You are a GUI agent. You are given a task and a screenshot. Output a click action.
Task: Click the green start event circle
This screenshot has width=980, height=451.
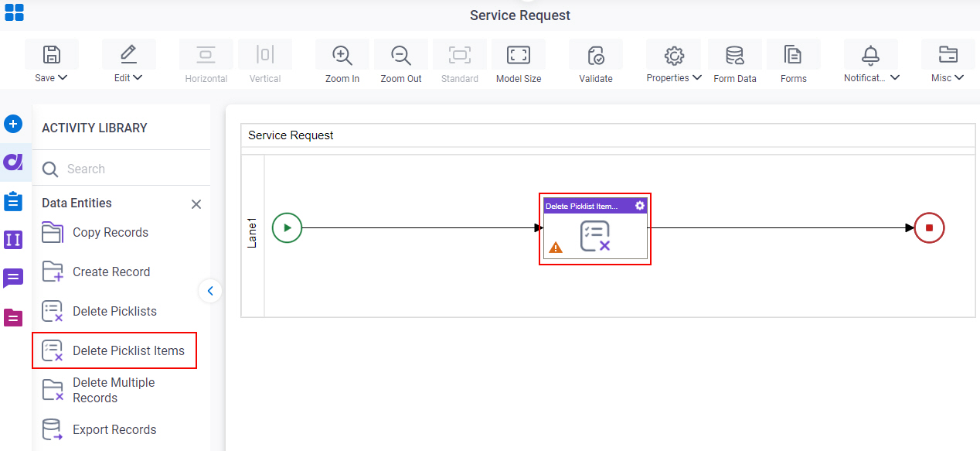287,227
